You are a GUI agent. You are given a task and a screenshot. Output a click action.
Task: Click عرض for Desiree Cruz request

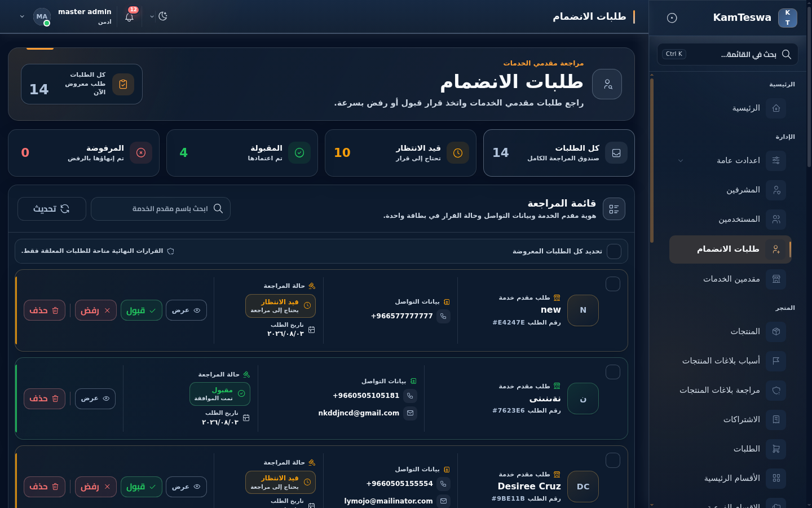pos(186,487)
